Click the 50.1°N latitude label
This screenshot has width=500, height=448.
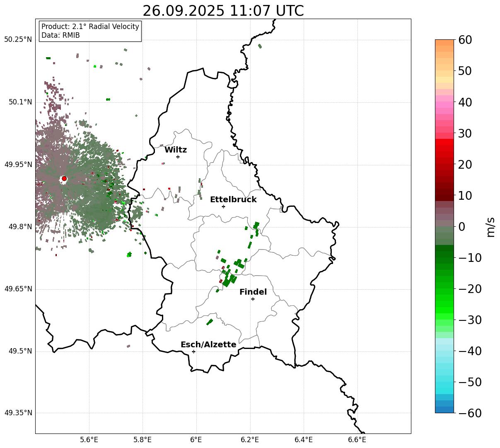(x=20, y=102)
